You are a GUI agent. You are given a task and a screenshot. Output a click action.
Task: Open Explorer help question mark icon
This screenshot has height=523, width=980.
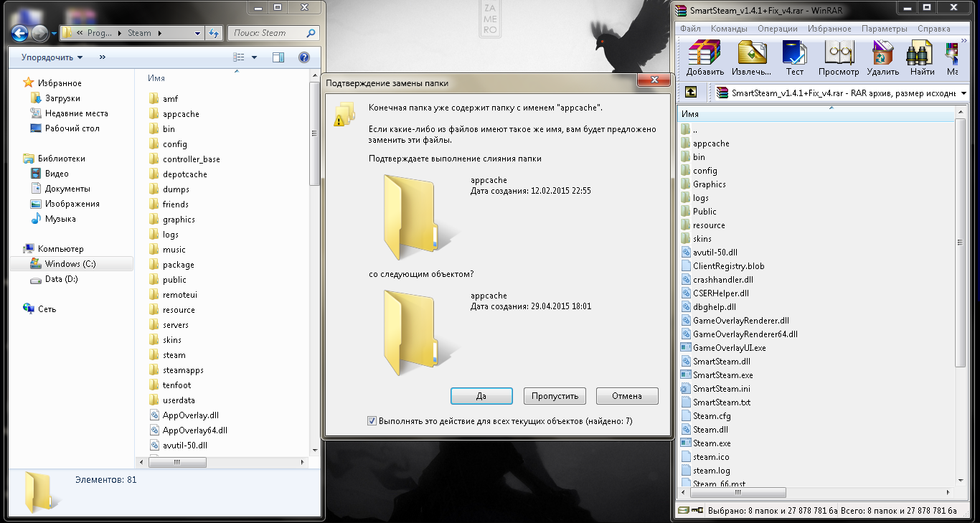click(303, 57)
